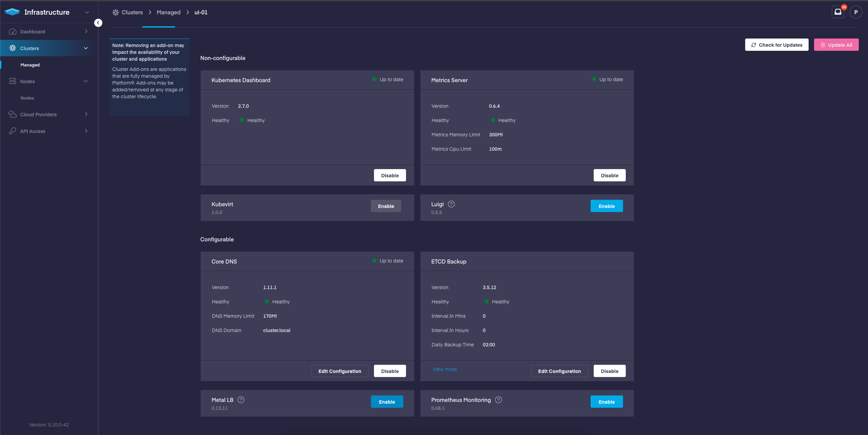Collapse the Nodes sidebar section
Image resolution: width=868 pixels, height=435 pixels.
click(x=86, y=81)
